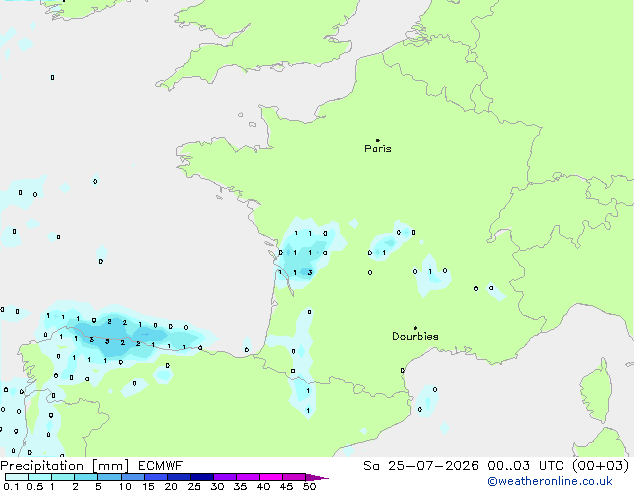Screen dimensions: 634x490
Task: Click the ECMWF model label
Action: 161,466
